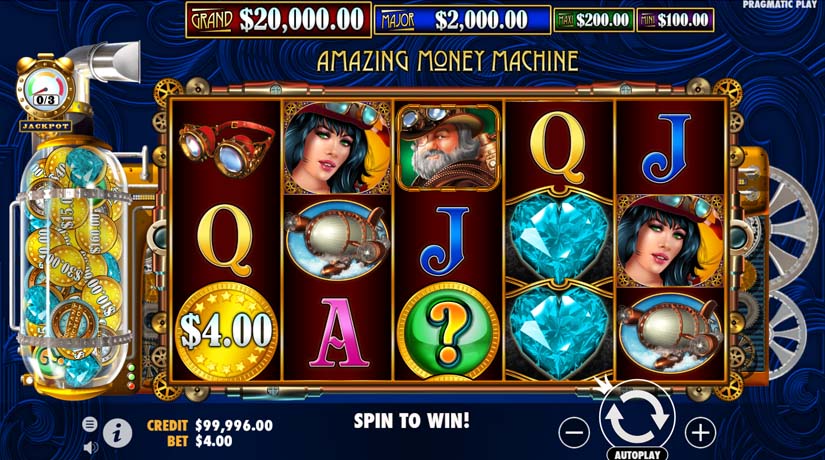Click the BET $4.00 amount label
Viewport: 825px width, 460px height.
click(199, 441)
